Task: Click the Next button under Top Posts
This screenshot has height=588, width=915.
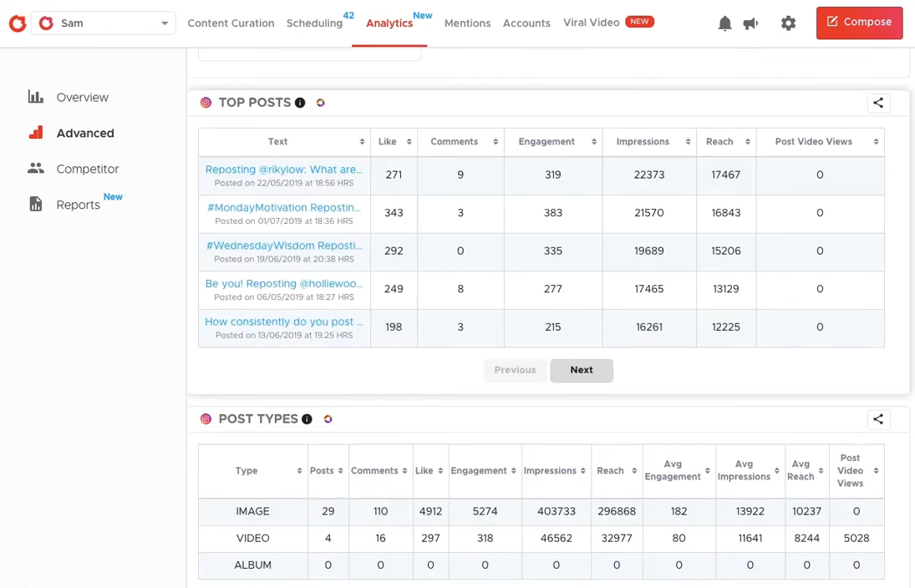Action: (x=581, y=370)
